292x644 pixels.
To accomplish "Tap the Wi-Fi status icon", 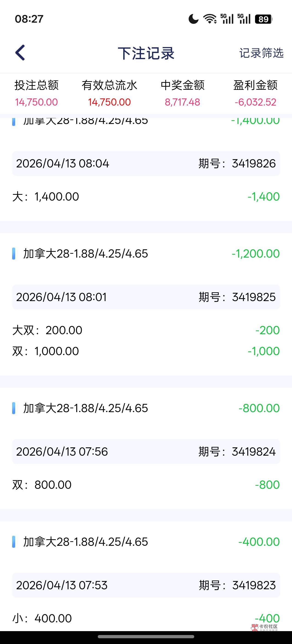I will 210,19.
